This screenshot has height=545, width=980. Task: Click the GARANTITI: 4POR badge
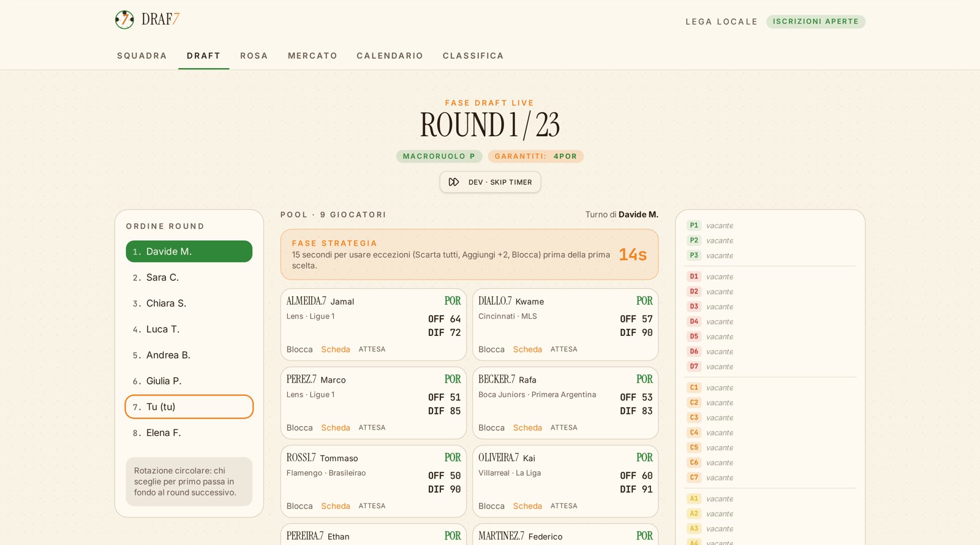(536, 156)
